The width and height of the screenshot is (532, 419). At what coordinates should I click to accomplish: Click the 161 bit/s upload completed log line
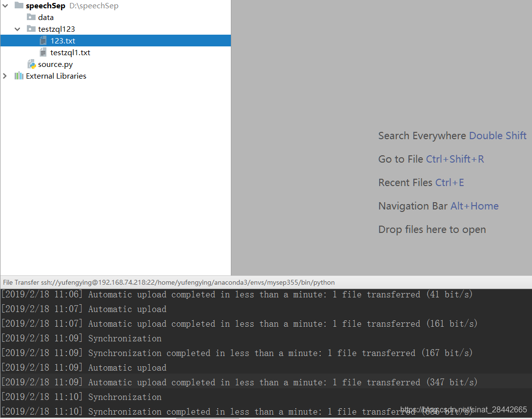[239, 324]
